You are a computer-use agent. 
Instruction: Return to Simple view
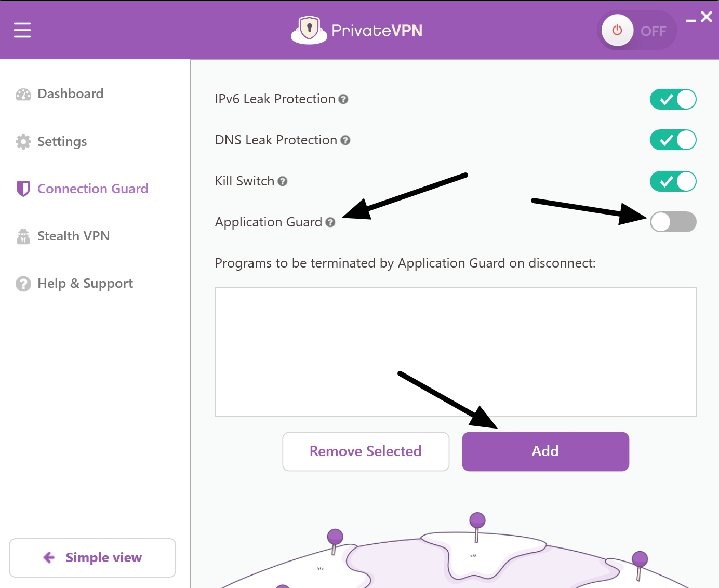[92, 557]
